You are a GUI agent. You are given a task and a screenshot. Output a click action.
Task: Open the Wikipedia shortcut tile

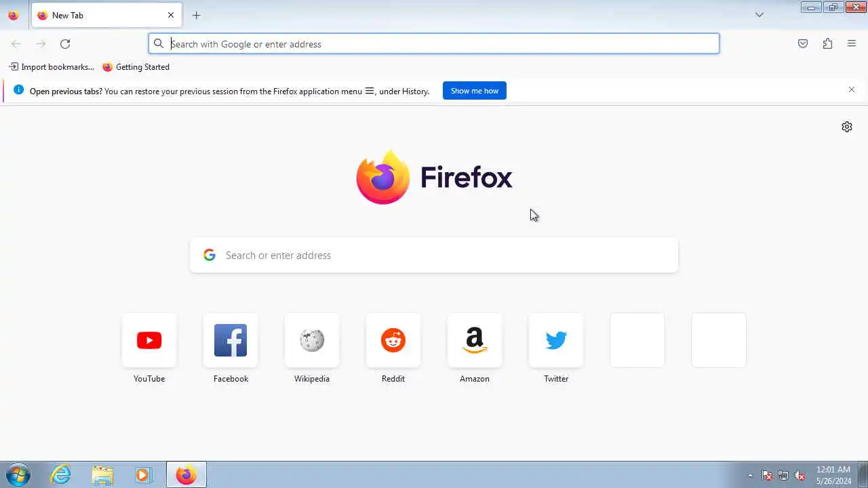click(x=312, y=340)
